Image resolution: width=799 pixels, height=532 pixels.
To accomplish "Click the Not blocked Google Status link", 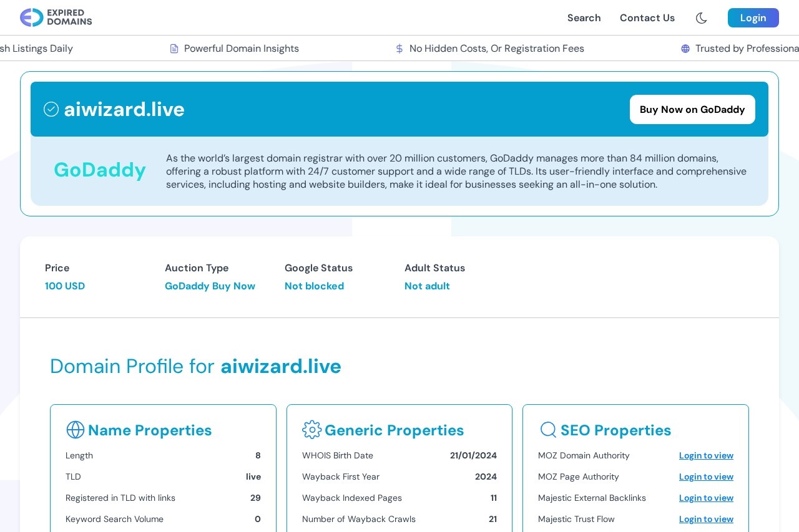I will click(x=314, y=286).
